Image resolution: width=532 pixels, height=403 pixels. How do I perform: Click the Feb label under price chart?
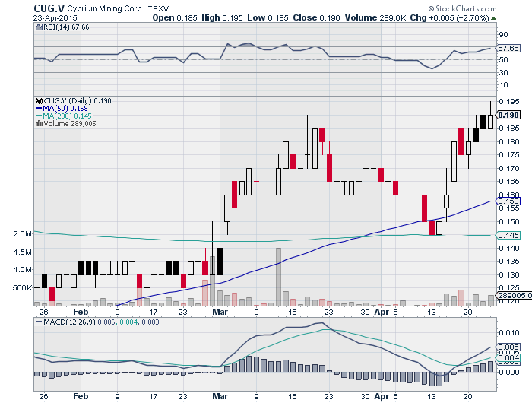(81, 312)
